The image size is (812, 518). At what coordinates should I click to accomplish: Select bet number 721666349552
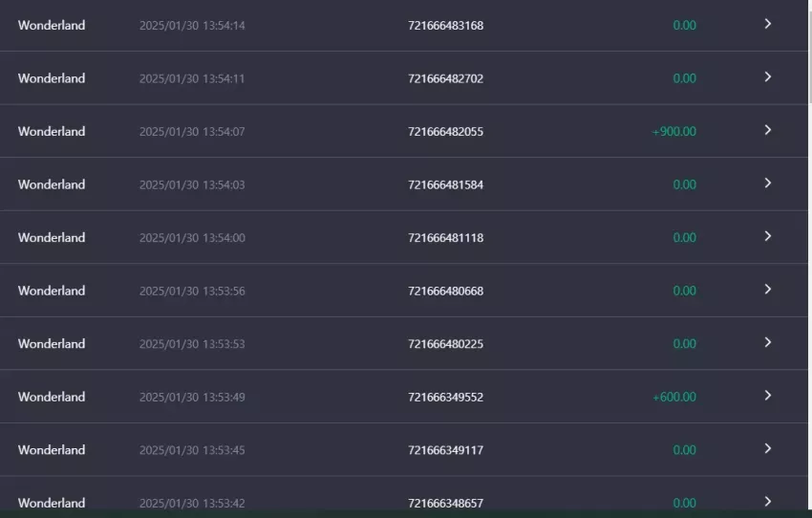[445, 397]
